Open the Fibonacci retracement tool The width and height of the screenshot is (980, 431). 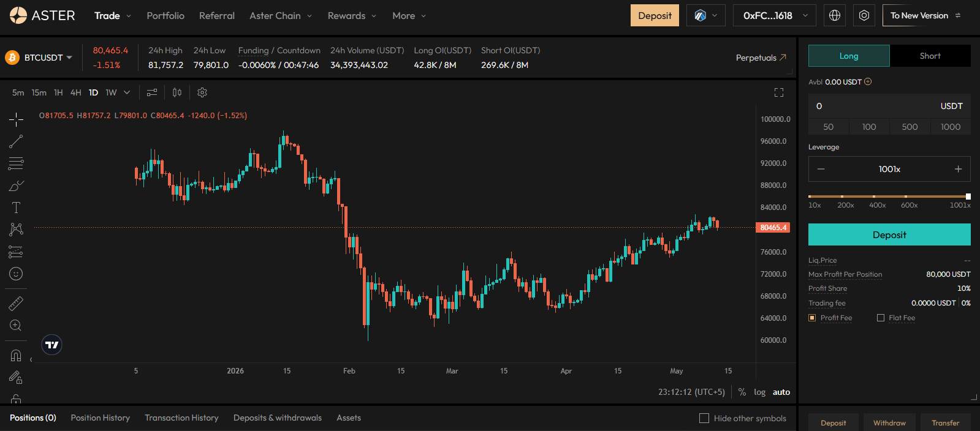[x=16, y=163]
